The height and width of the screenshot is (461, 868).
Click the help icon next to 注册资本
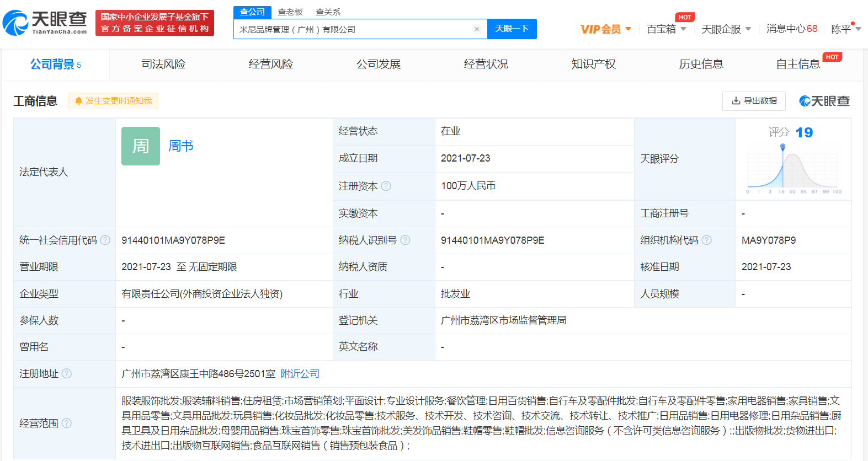(x=386, y=186)
